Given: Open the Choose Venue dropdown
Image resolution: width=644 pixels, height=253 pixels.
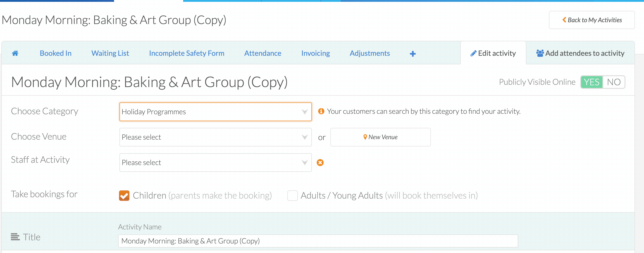Looking at the screenshot, I should [215, 137].
